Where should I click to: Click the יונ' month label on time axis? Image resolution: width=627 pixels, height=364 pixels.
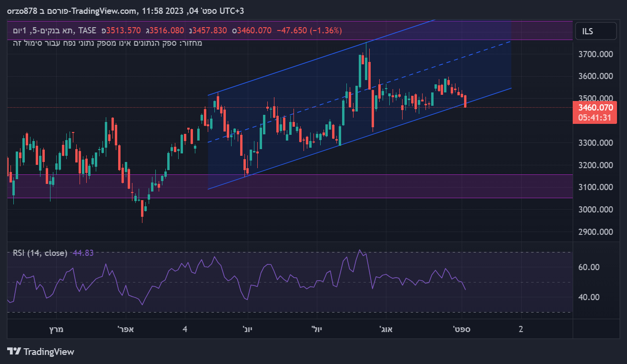coord(247,329)
